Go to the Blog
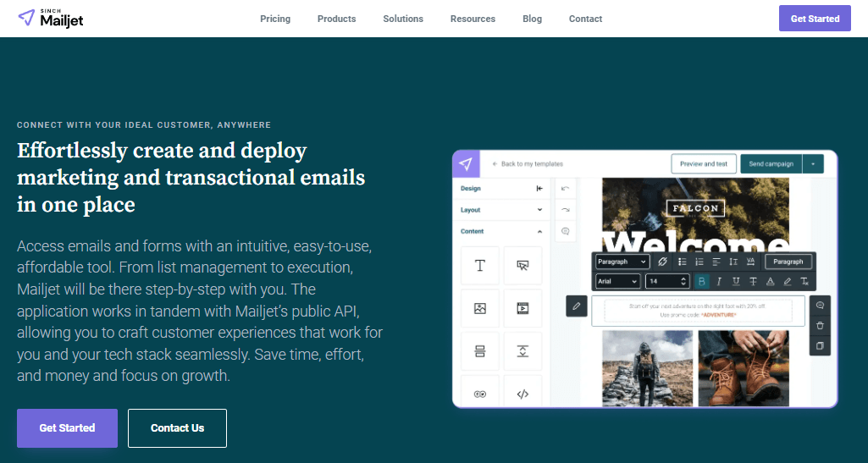This screenshot has width=868, height=463. pyautogui.click(x=532, y=19)
